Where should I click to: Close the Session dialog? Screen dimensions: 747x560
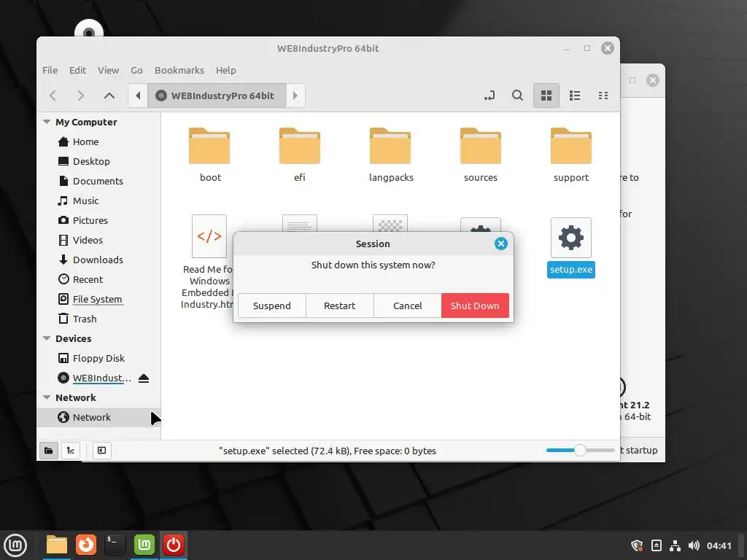point(500,244)
